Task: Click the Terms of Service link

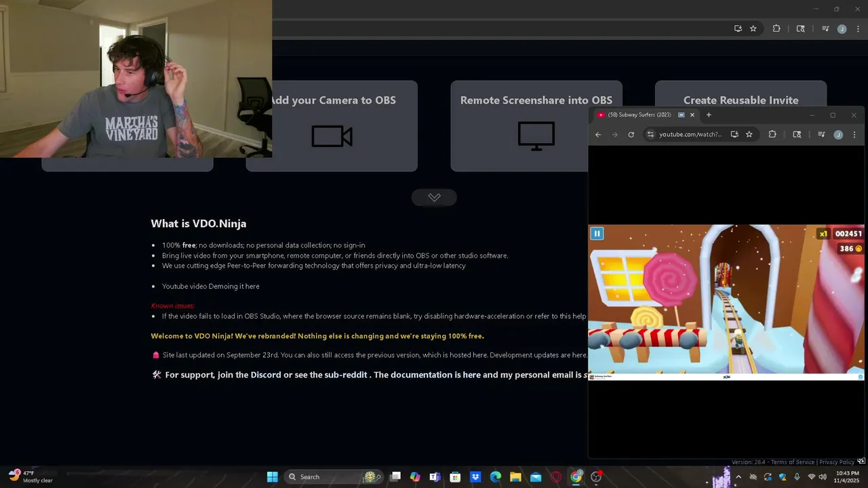Action: tap(793, 462)
